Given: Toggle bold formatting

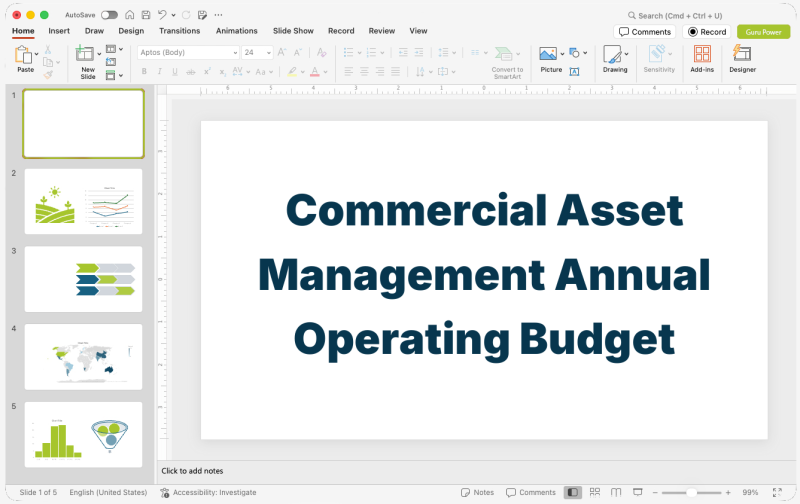Looking at the screenshot, I should tap(144, 72).
